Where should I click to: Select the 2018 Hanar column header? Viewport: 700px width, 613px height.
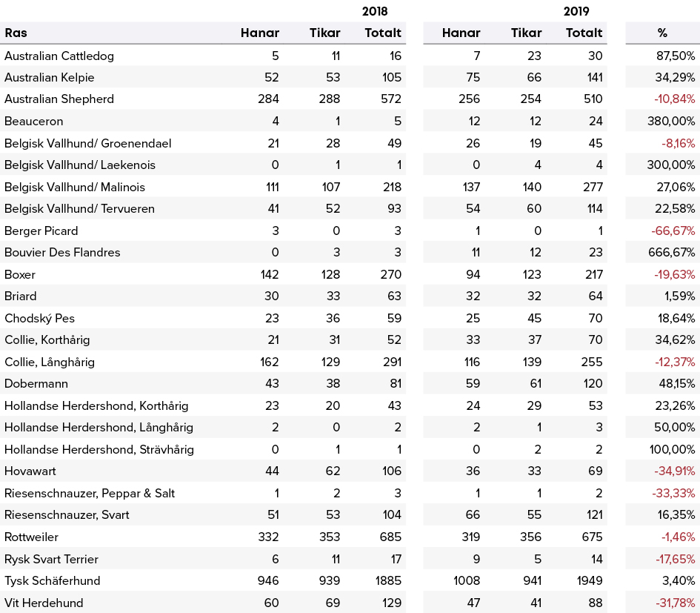coord(259,33)
